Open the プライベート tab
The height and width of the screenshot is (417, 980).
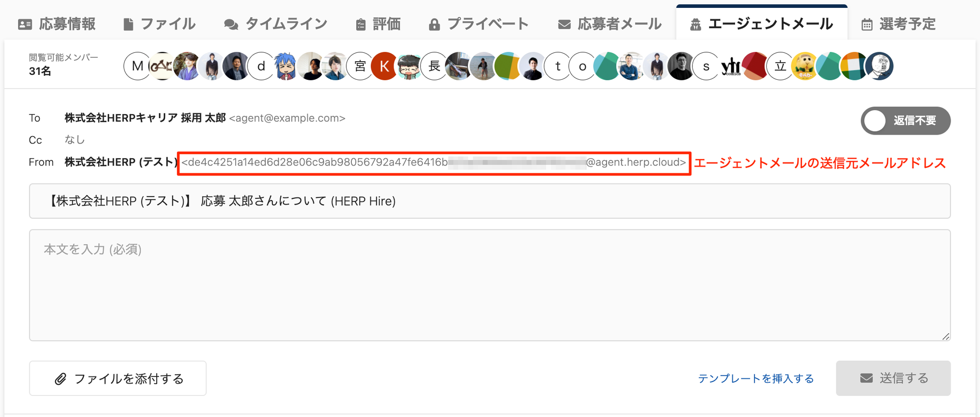(x=478, y=24)
